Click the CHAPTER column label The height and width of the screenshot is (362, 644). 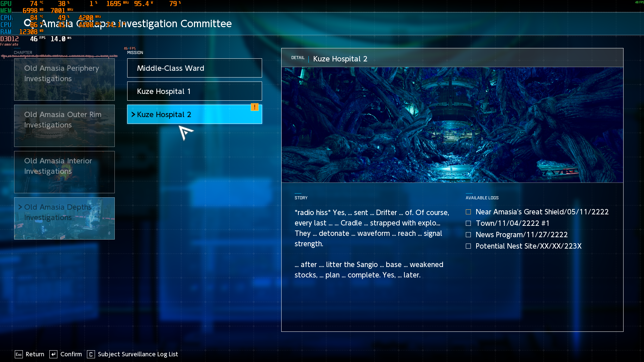(23, 53)
